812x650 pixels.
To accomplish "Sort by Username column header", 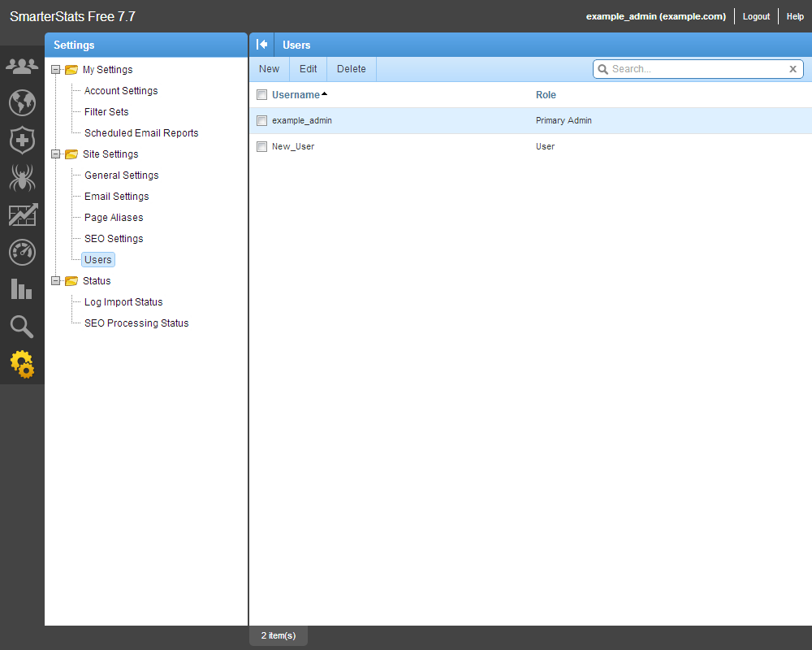I will coord(296,95).
